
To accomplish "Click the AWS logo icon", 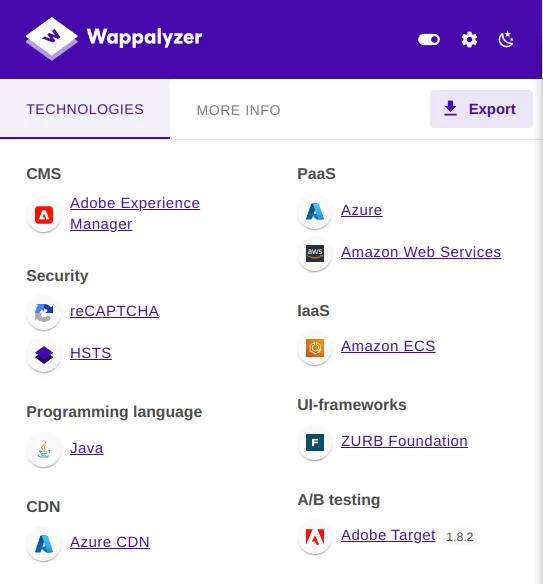I will 315,254.
